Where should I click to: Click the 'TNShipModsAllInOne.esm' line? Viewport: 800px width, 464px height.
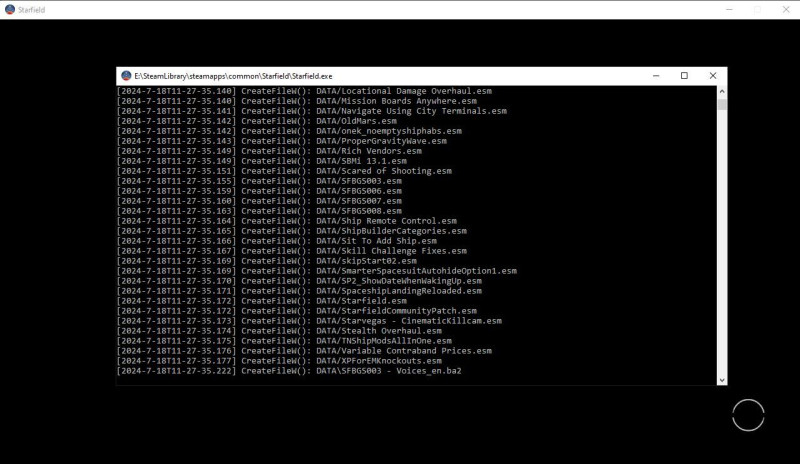coord(284,341)
